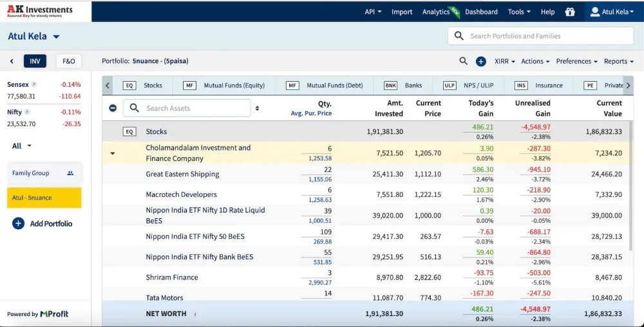Click the Search Portfolios and Families field
The height and width of the screenshot is (327, 644).
[540, 36]
